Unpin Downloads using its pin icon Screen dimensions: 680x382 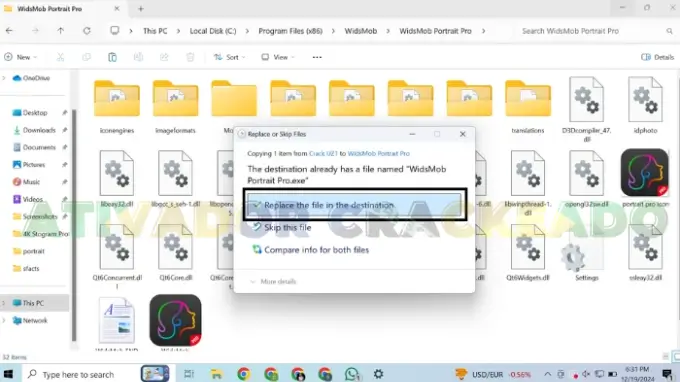coord(65,130)
